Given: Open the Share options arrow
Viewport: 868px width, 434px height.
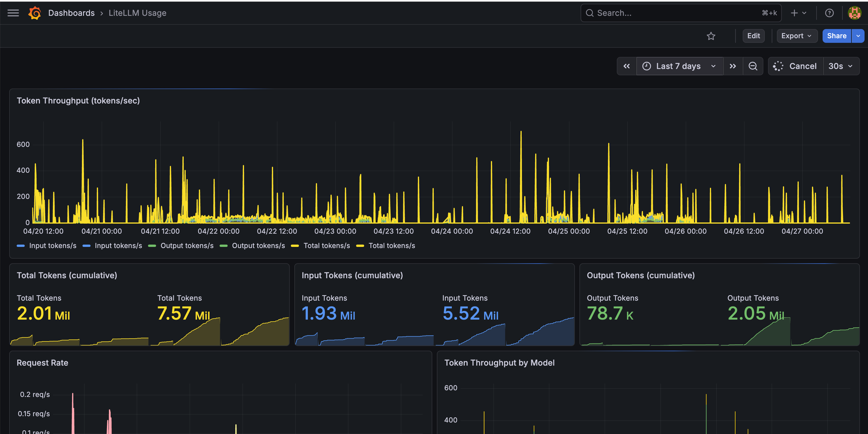Looking at the screenshot, I should 858,36.
